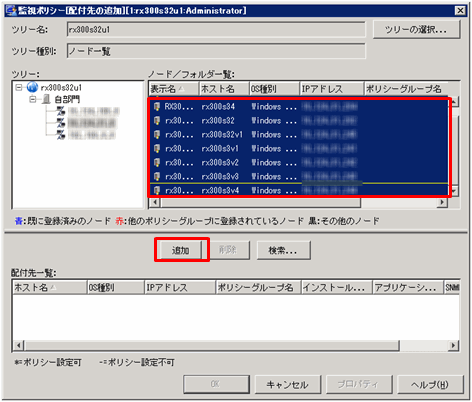
Task: Select host name rx300s3v1
Action: (x=220, y=149)
